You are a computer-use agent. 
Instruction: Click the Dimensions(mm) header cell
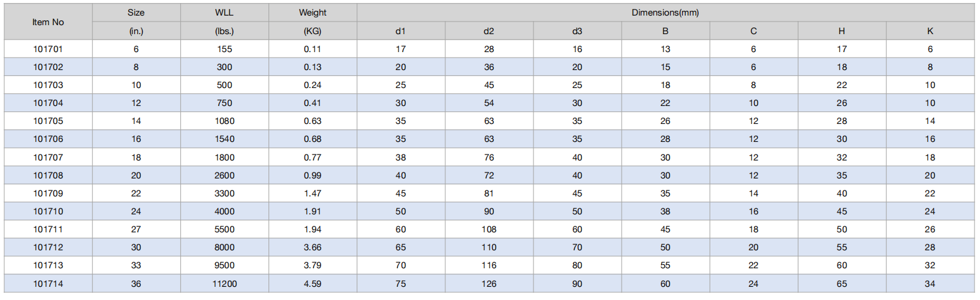665,13
